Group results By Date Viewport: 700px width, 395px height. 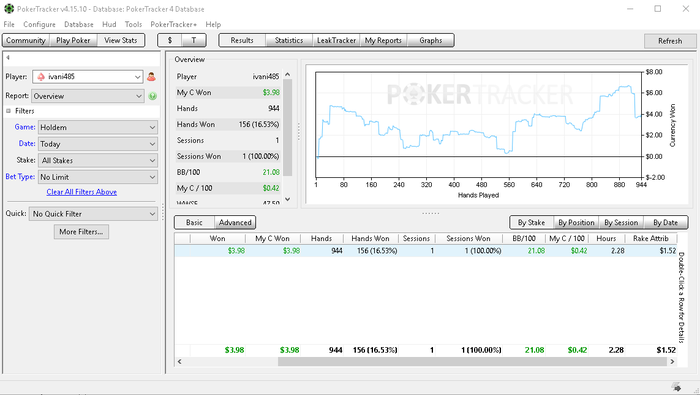[x=665, y=222]
